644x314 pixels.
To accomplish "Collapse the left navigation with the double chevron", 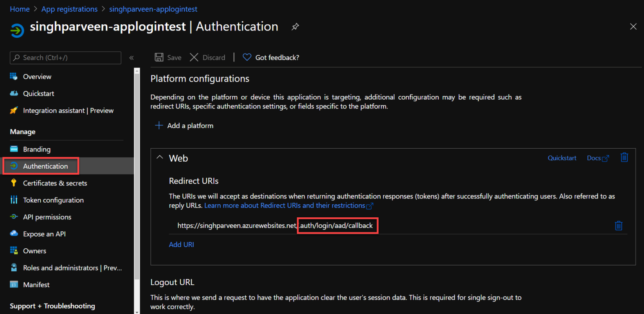I will click(131, 58).
